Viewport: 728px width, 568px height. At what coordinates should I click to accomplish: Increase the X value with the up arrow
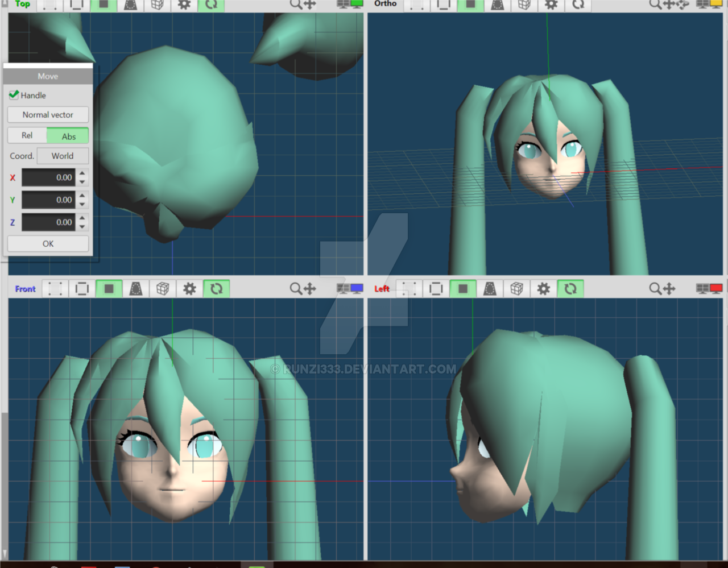[x=82, y=173]
